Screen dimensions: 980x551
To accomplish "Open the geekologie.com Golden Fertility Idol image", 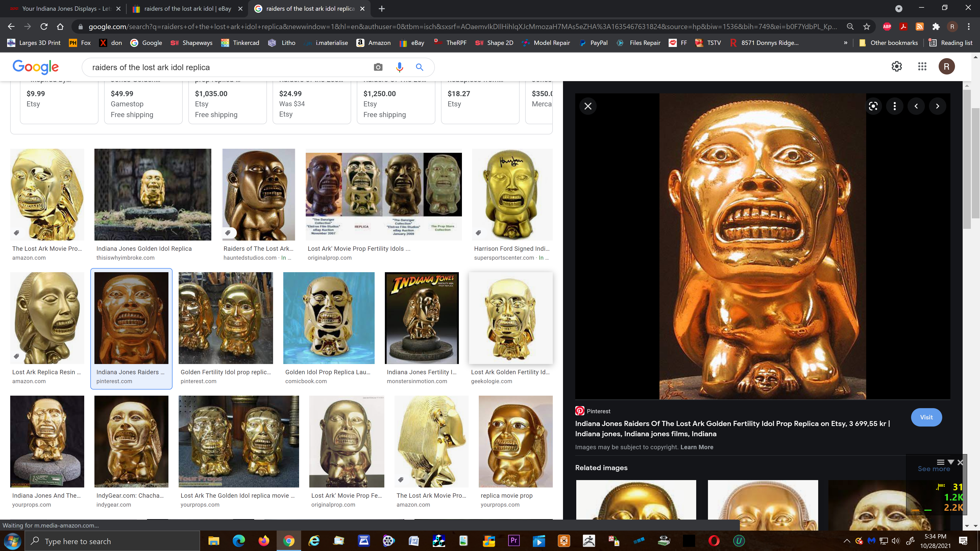I will click(x=510, y=318).
